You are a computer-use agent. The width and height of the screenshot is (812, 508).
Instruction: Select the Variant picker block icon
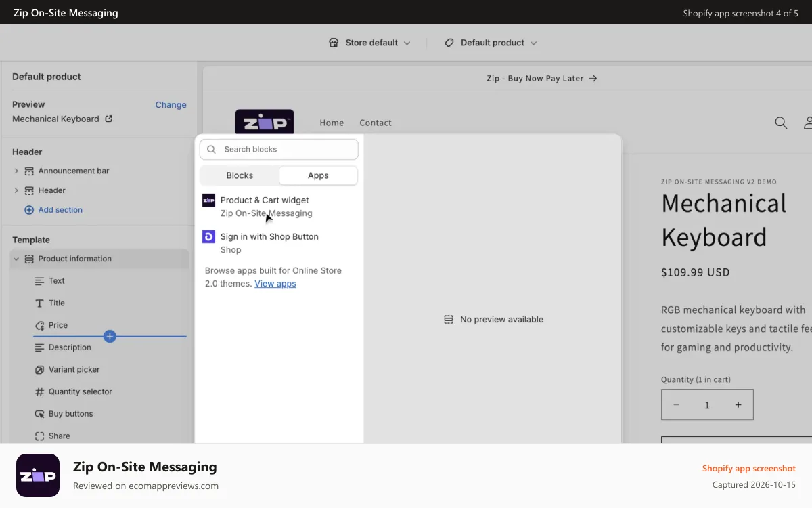[39, 370]
